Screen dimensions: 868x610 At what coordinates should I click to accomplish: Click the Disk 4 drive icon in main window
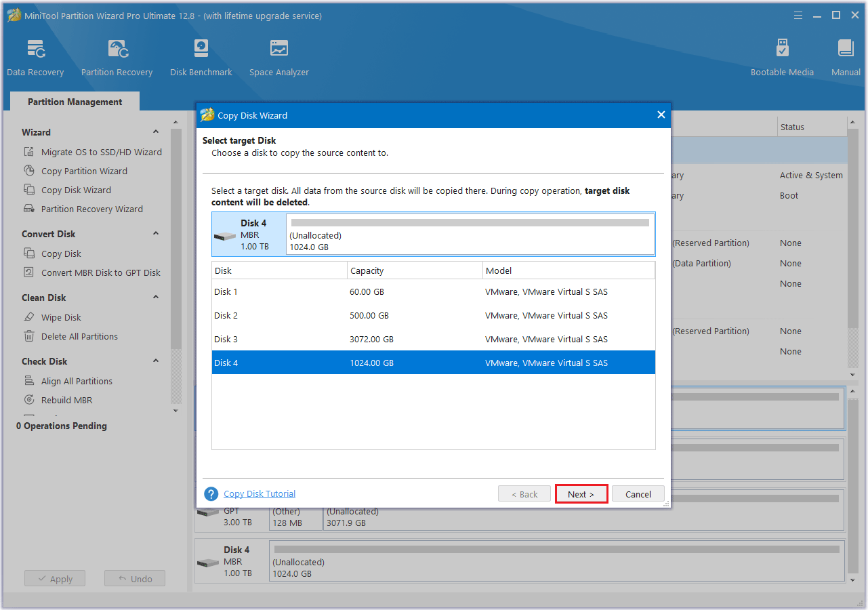(x=209, y=563)
